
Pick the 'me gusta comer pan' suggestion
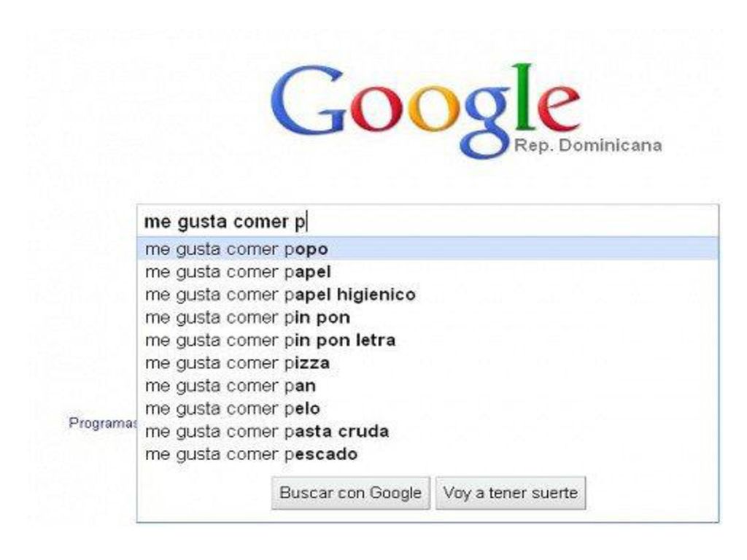(x=427, y=386)
